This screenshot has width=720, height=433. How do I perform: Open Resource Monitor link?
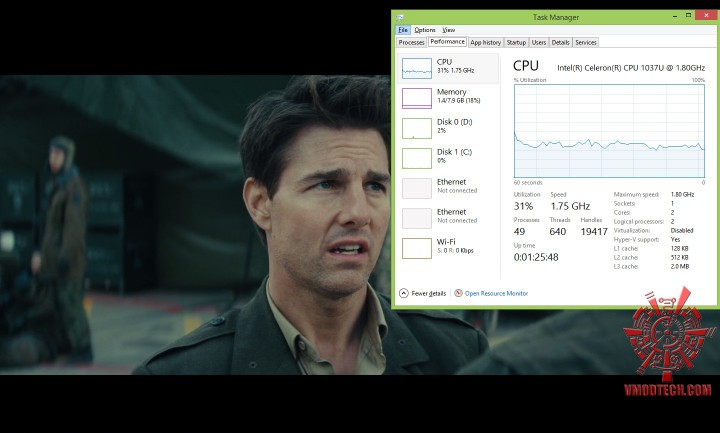pos(496,293)
